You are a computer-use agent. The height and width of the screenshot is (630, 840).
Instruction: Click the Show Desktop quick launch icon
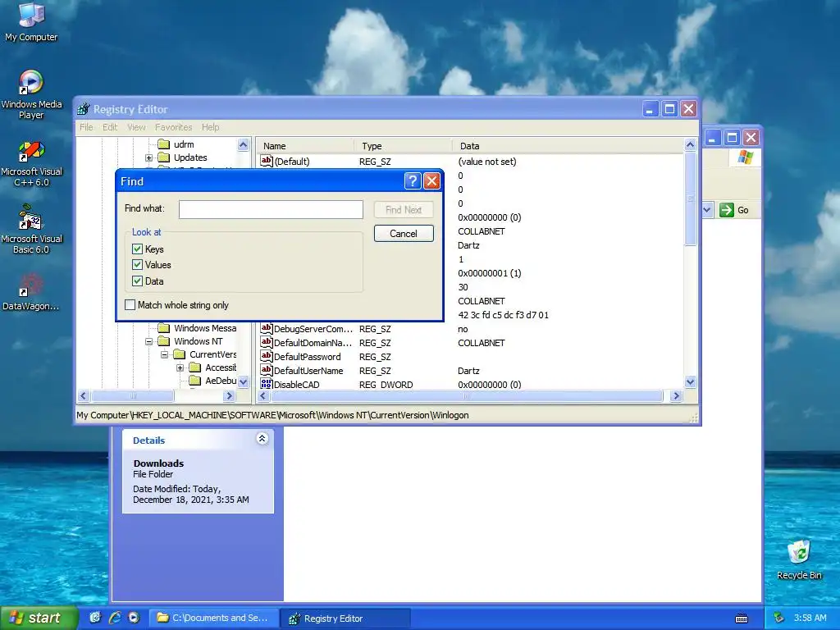[x=95, y=618]
